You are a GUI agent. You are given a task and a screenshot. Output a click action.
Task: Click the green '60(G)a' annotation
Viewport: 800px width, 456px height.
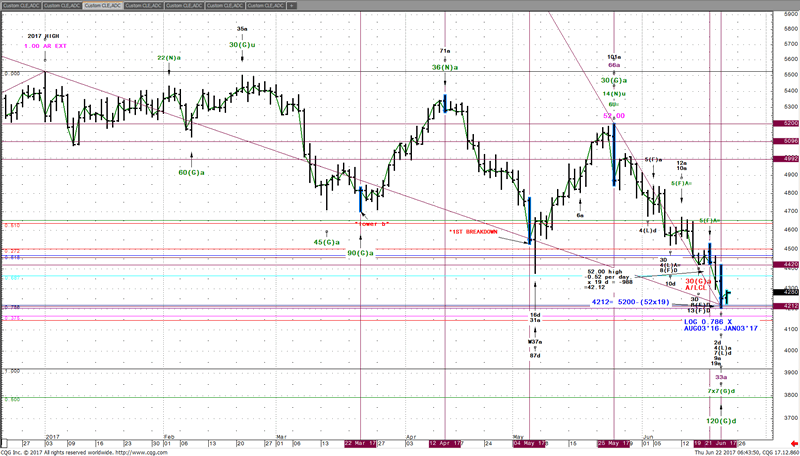pyautogui.click(x=191, y=172)
